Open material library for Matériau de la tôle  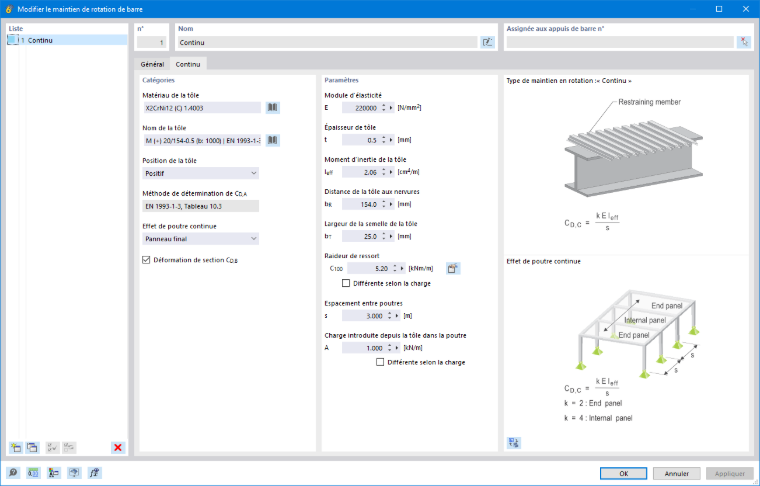pos(272,108)
